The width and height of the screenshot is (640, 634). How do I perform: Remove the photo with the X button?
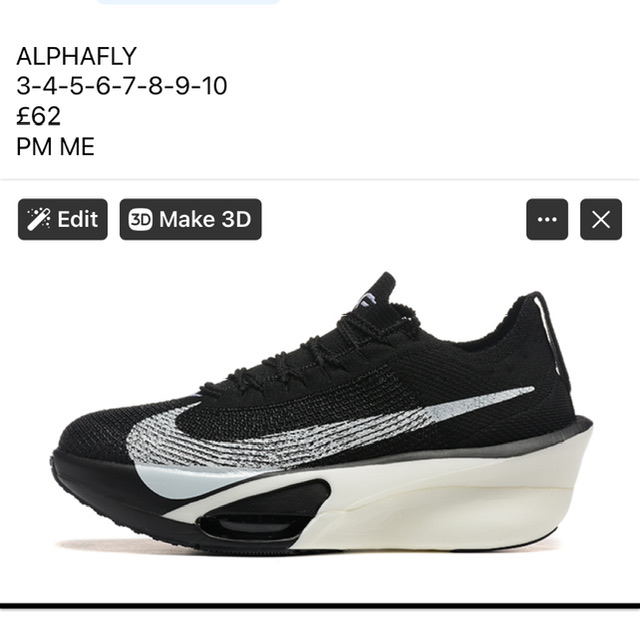point(601,220)
